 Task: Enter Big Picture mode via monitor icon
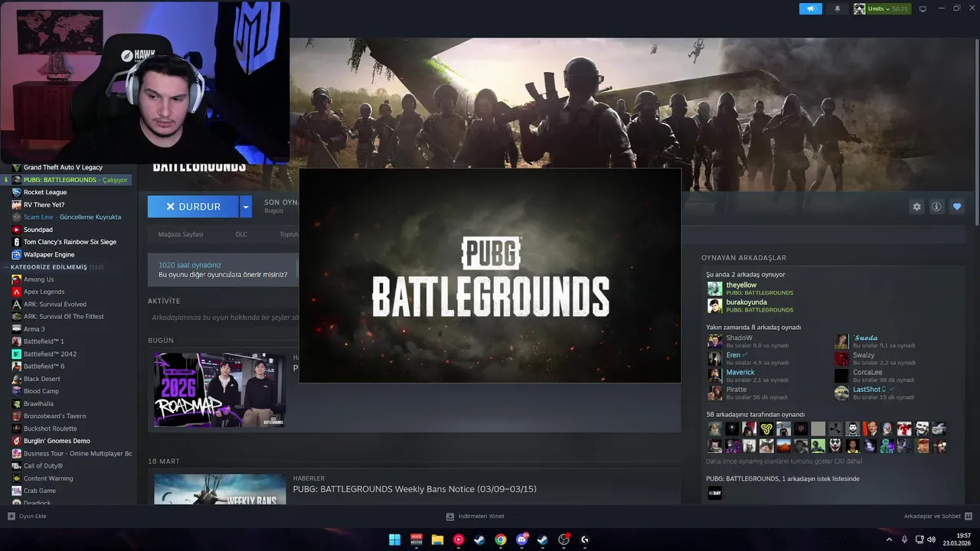(x=923, y=8)
